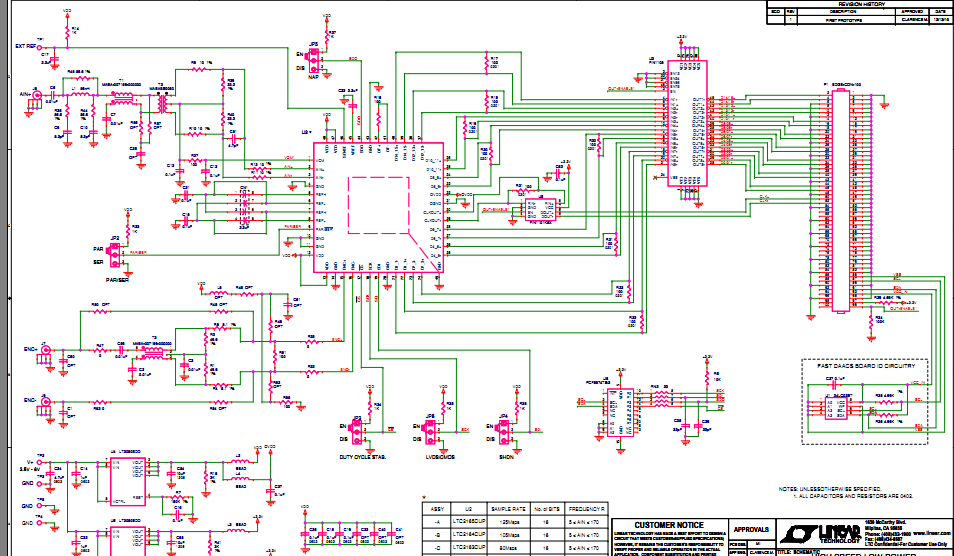The image size is (954, 556).
Task: Click the '80Msps' table cell
Action: [x=508, y=548]
